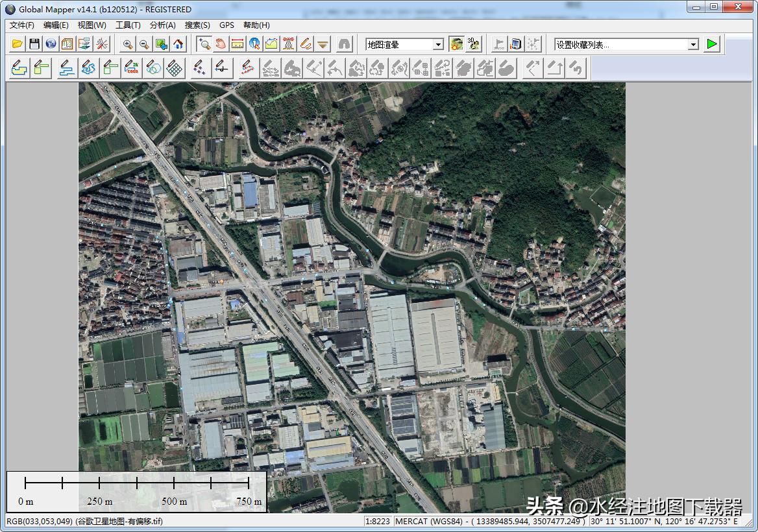Select the Feature Info tool
Viewport: 758px width, 532px height.
click(x=254, y=45)
